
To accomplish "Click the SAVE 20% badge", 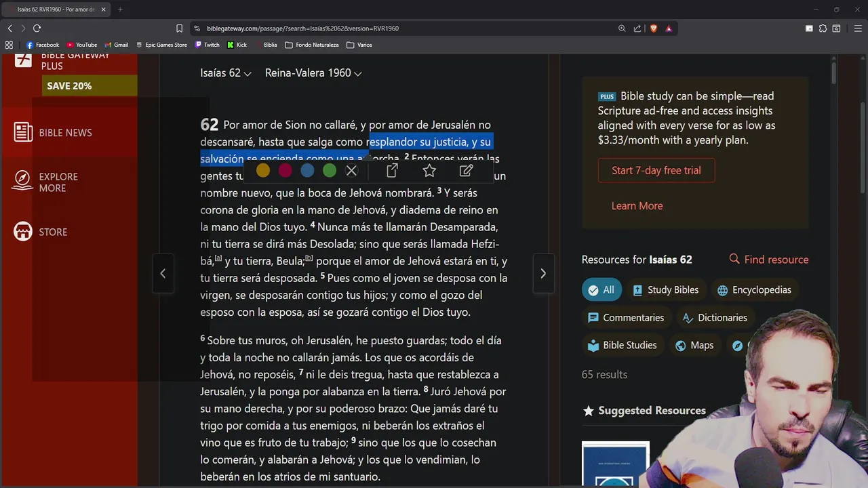I will 90,86.
